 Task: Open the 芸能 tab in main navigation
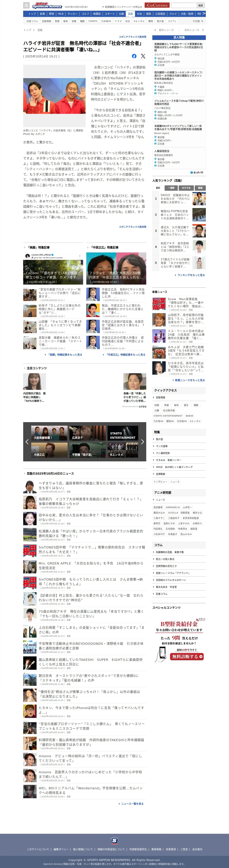(130, 14)
